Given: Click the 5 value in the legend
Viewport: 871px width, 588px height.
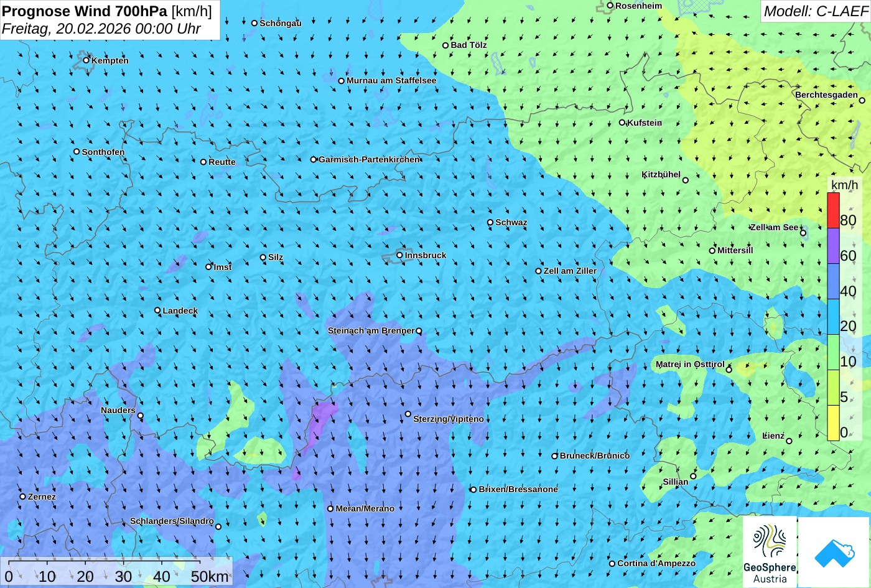Looking at the screenshot, I should click(844, 396).
